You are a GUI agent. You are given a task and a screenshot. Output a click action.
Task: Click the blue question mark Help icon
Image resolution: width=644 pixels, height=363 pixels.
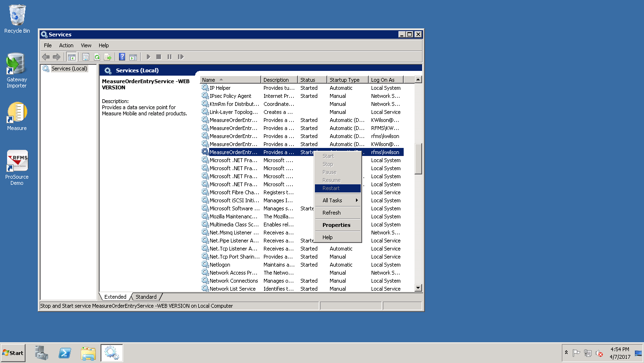coord(122,57)
